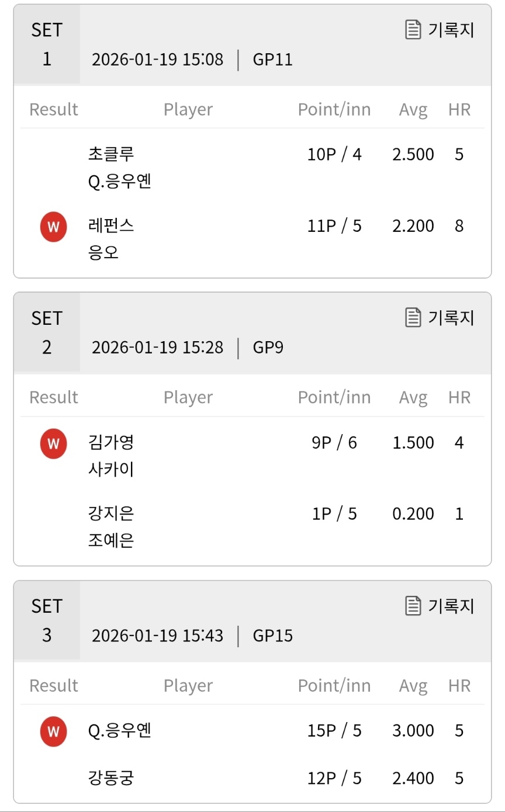Click the red W badge in SET 1

[53, 227]
